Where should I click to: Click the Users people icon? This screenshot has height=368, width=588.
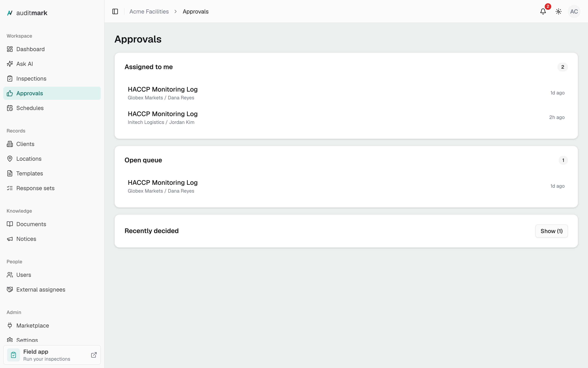(10, 275)
